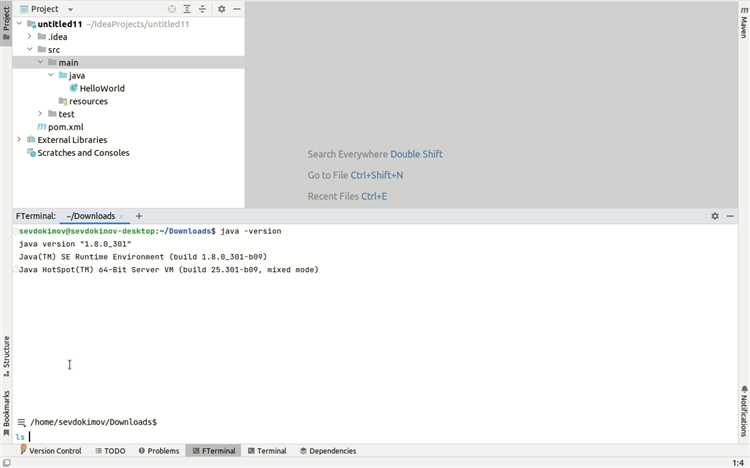Collapse the java source folder
Image resolution: width=750 pixels, height=468 pixels.
pos(51,75)
